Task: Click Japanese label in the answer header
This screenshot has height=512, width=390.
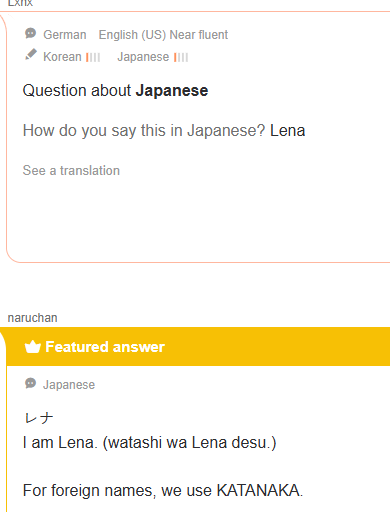Action: (x=69, y=385)
